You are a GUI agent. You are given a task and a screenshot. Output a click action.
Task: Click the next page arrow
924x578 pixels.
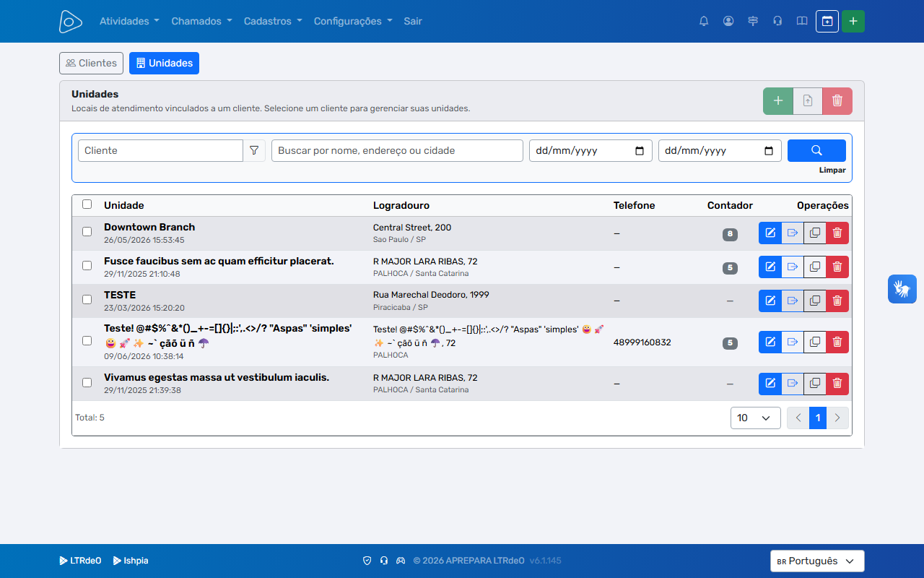click(837, 418)
